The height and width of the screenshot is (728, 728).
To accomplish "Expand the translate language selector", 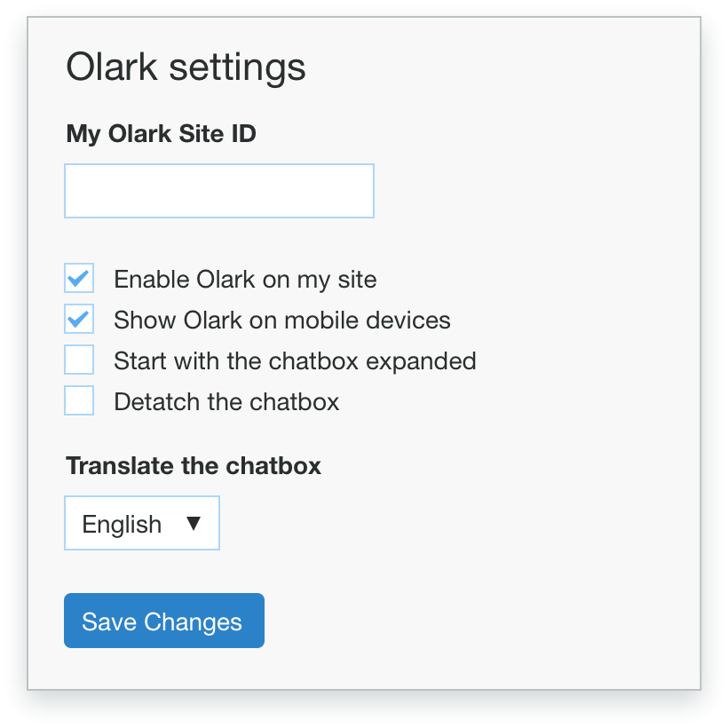I will click(141, 523).
